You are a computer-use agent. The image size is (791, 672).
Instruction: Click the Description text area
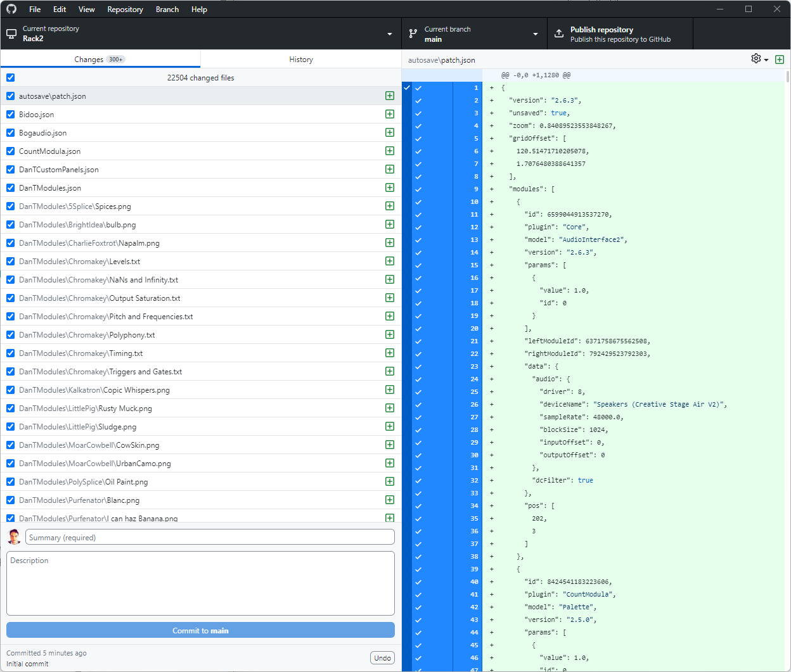(200, 583)
